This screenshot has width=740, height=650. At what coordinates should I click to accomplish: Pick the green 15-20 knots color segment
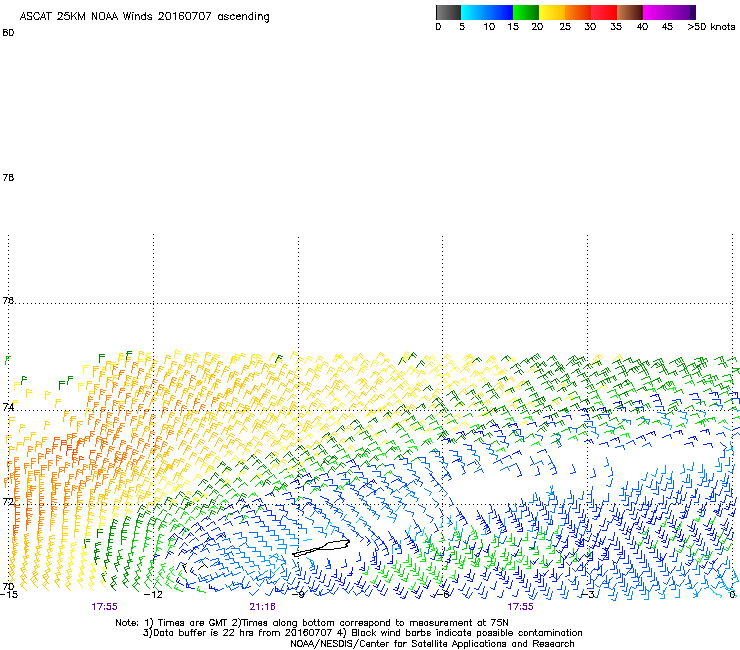pos(526,12)
